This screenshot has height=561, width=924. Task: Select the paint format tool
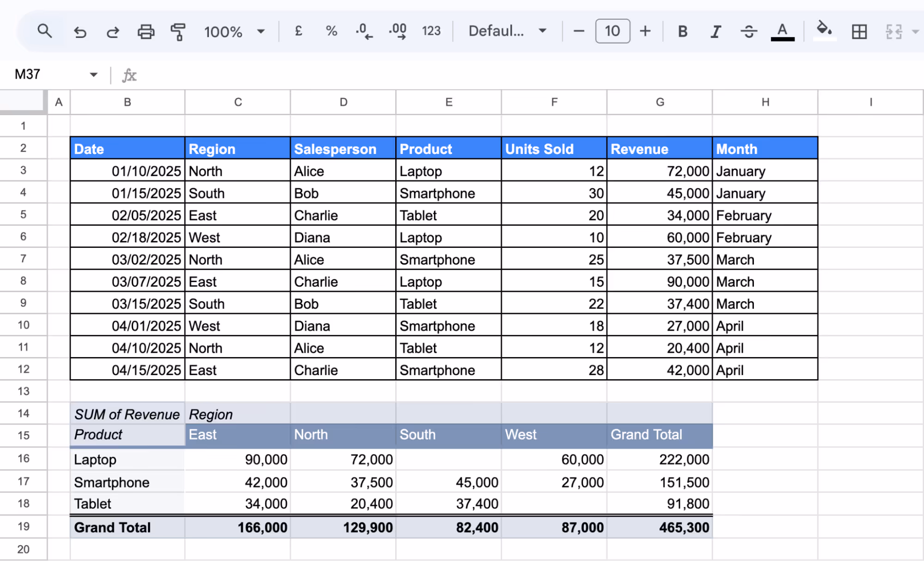(x=177, y=31)
